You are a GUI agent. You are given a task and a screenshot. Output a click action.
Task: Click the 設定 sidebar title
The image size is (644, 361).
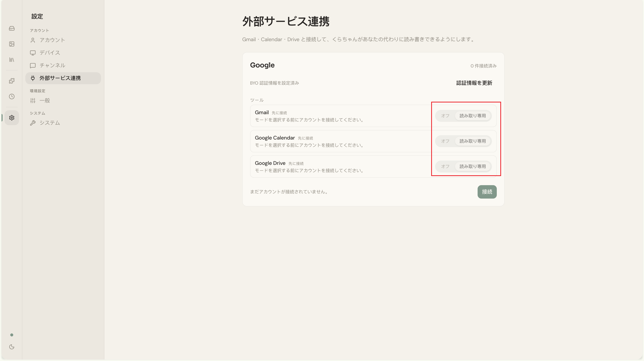click(x=37, y=17)
